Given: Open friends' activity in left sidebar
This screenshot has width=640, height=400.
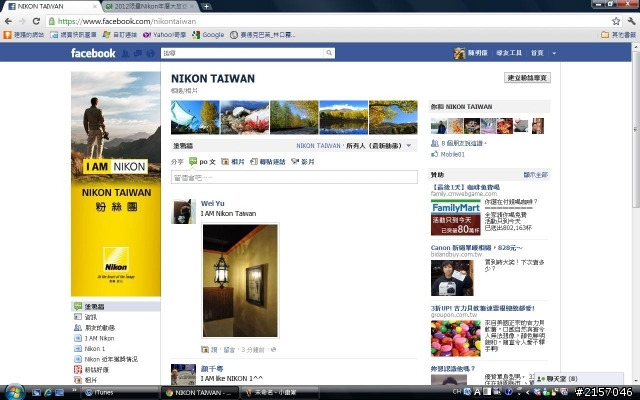Looking at the screenshot, I should click(94, 328).
